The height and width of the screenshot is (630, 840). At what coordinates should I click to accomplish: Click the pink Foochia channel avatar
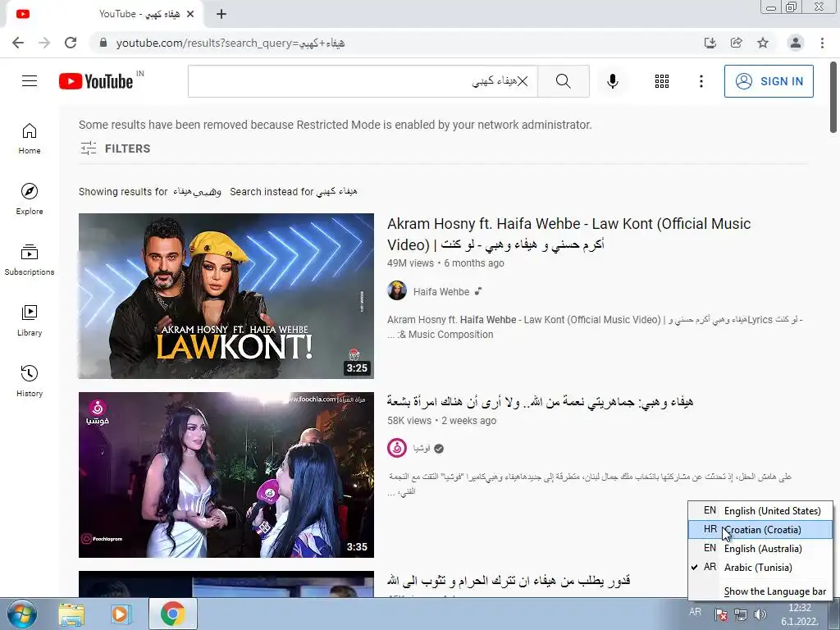point(397,448)
